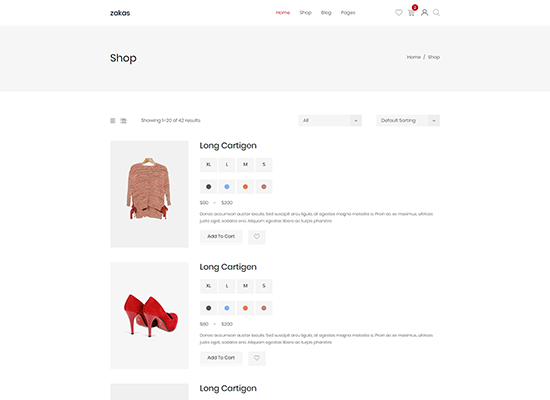
Task: Open the Shop menu item
Action: point(306,13)
